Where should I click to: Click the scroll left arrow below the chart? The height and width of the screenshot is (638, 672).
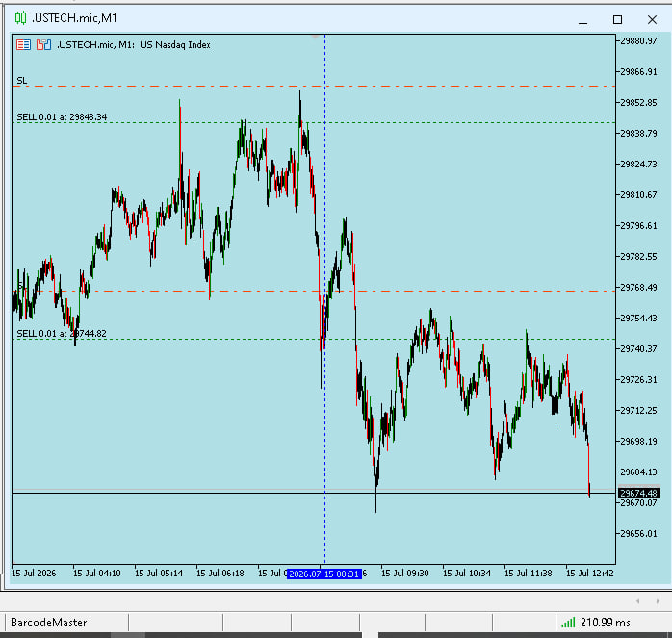pyautogui.click(x=638, y=601)
